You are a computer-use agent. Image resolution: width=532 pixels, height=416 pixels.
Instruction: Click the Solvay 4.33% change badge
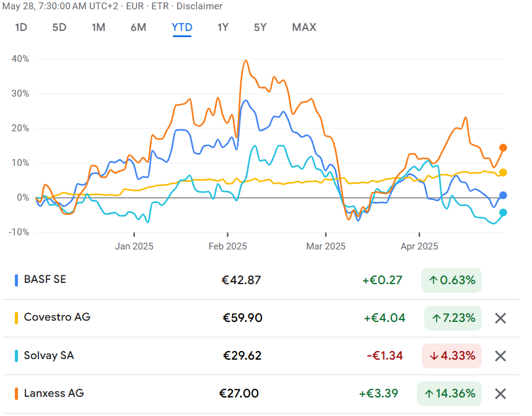[451, 356]
